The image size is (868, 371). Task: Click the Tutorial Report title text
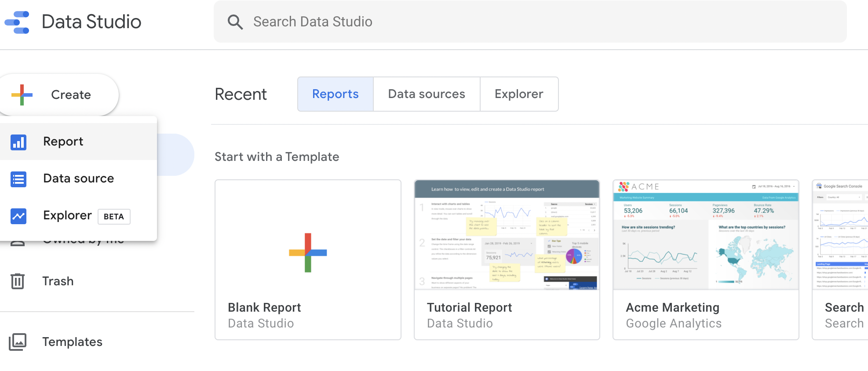tap(469, 307)
